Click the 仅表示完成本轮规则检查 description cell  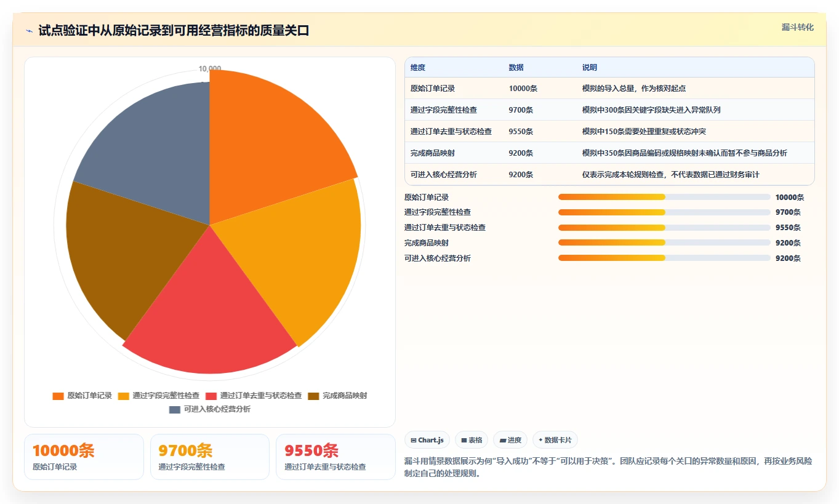[x=671, y=175]
